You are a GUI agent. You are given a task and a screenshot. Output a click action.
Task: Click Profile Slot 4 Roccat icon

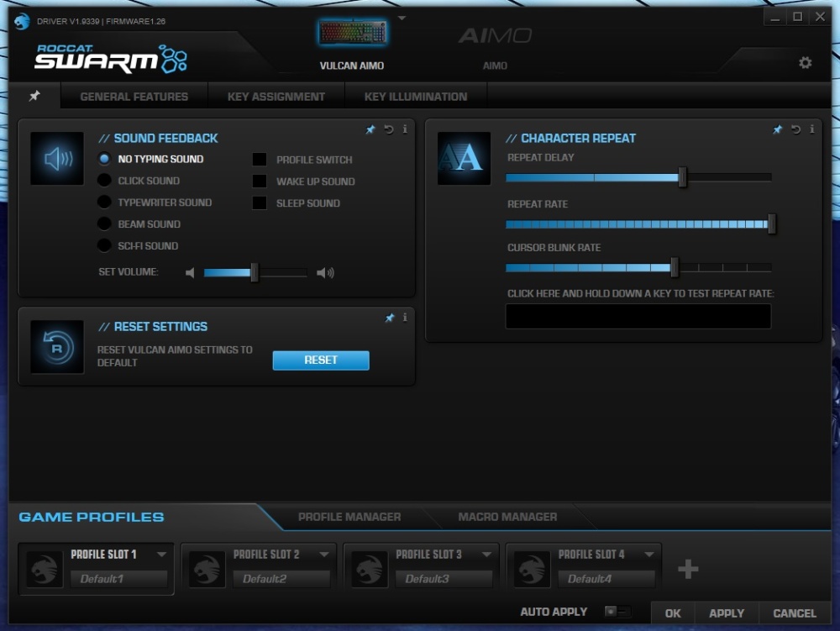point(532,569)
